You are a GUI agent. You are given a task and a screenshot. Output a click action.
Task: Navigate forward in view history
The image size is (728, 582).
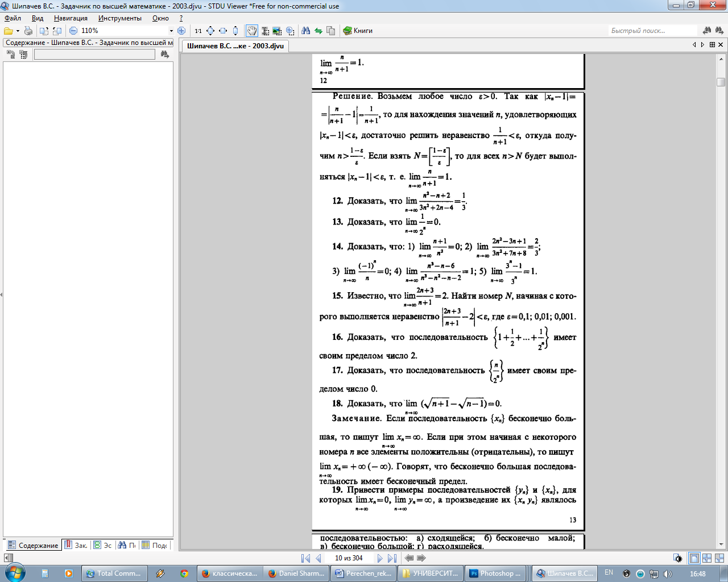click(x=421, y=558)
